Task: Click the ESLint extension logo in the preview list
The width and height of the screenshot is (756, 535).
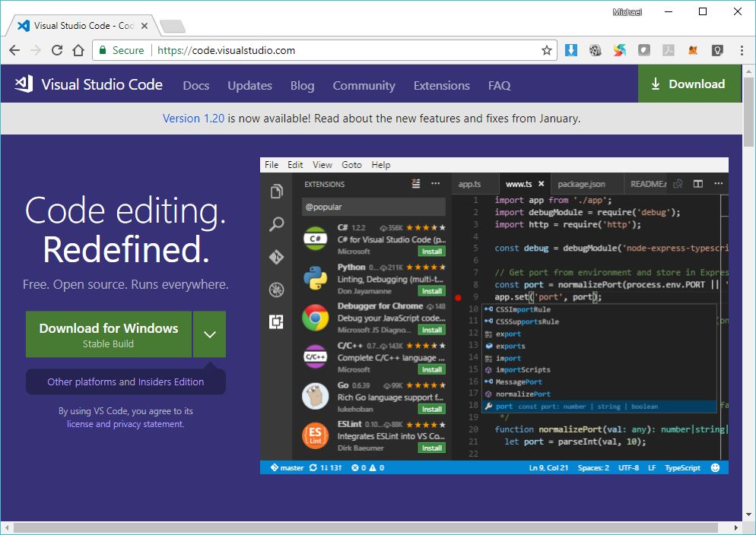Action: pyautogui.click(x=316, y=435)
